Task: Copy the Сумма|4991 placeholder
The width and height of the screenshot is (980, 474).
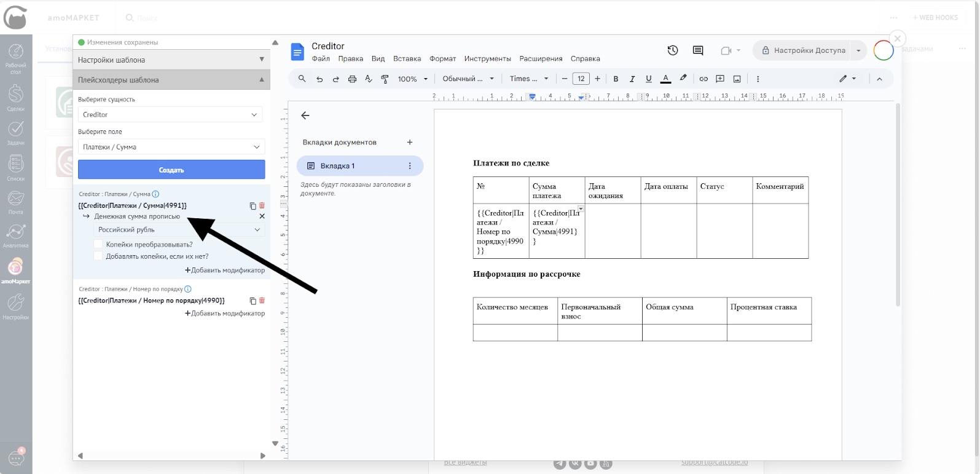Action: [x=253, y=206]
